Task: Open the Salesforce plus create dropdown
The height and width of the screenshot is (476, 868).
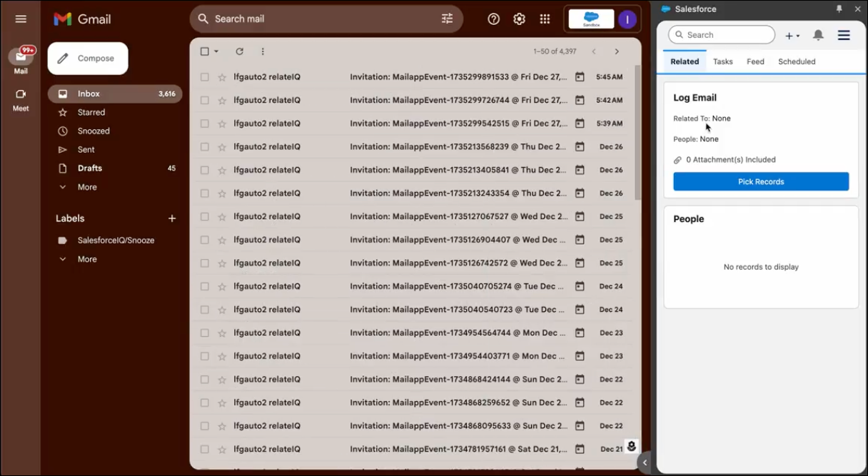Action: coord(792,36)
